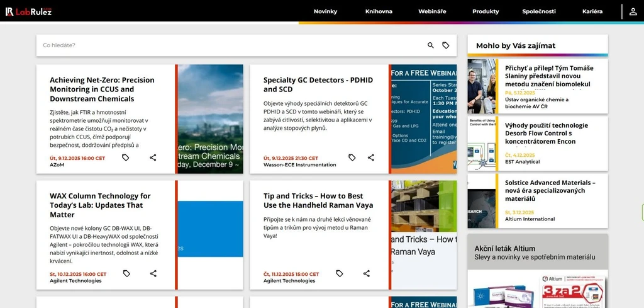Go to the Webináře section

(x=432, y=11)
